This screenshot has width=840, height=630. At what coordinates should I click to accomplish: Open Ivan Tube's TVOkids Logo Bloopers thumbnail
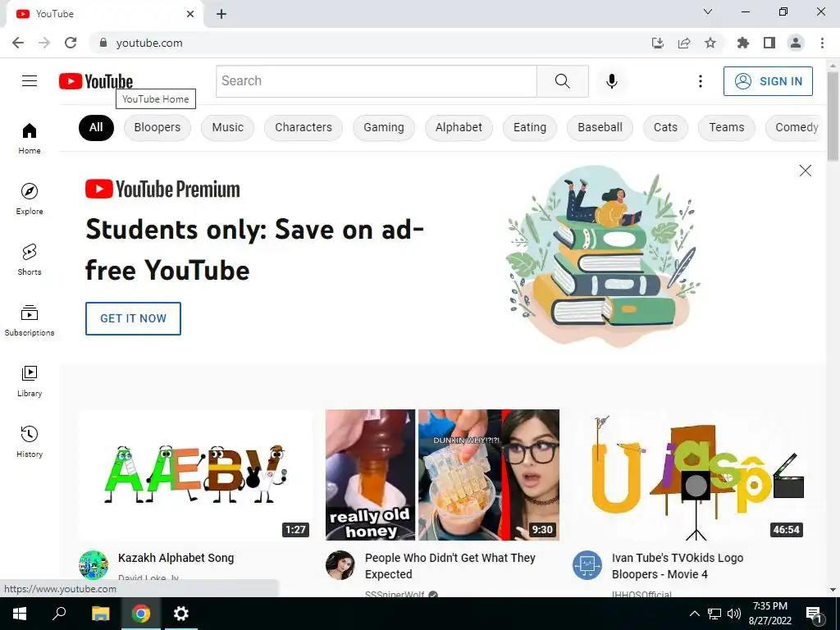pyautogui.click(x=689, y=475)
